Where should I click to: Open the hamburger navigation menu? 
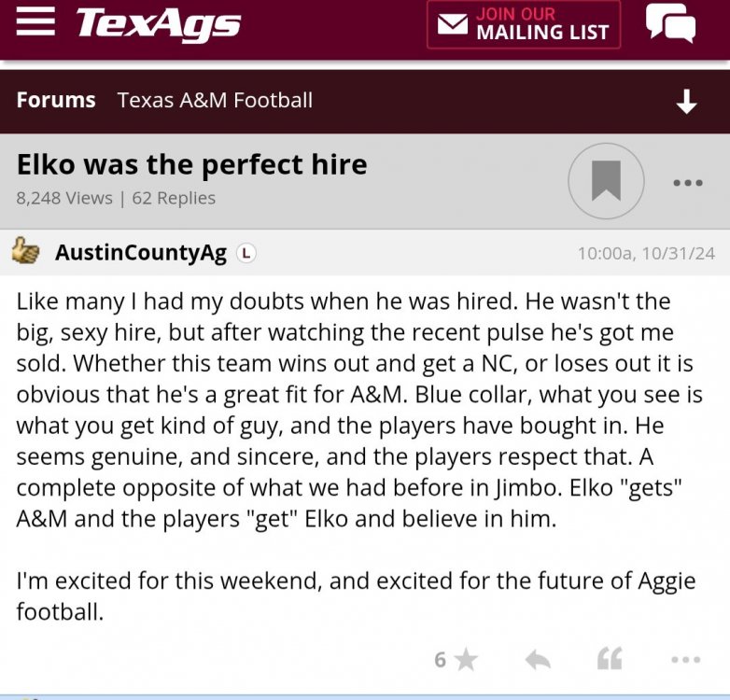[x=35, y=22]
